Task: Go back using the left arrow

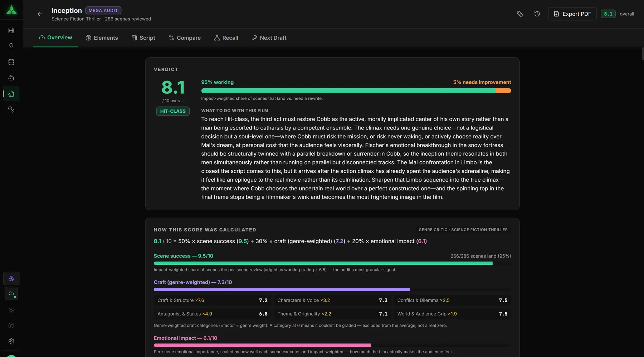Action: pyautogui.click(x=40, y=14)
